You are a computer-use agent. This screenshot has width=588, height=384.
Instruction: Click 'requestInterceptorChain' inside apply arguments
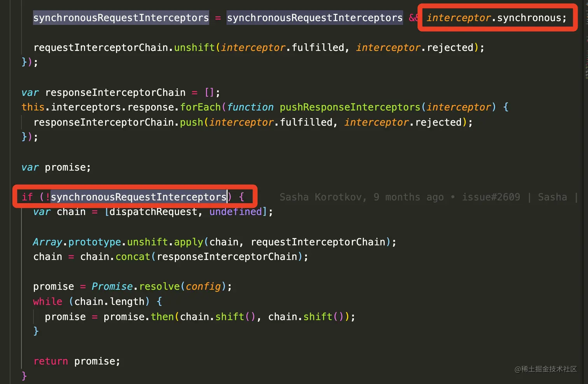(x=318, y=242)
